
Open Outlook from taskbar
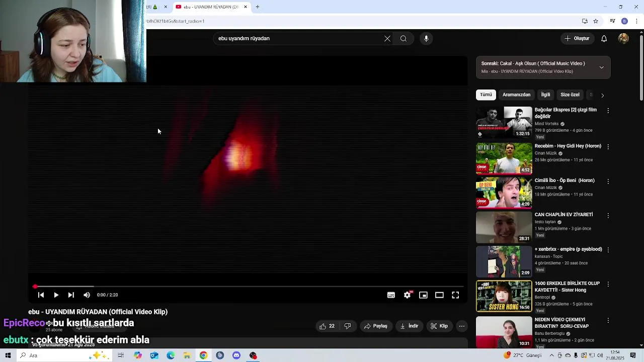154,355
